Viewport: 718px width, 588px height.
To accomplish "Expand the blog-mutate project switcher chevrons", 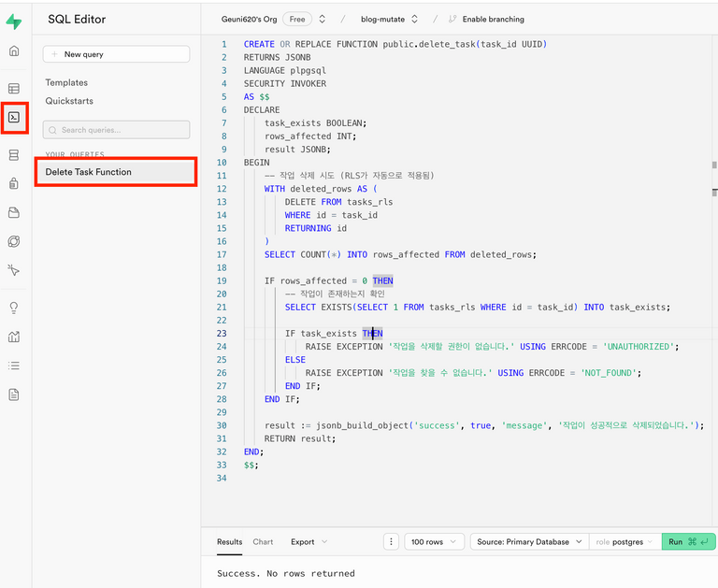I will click(x=414, y=20).
